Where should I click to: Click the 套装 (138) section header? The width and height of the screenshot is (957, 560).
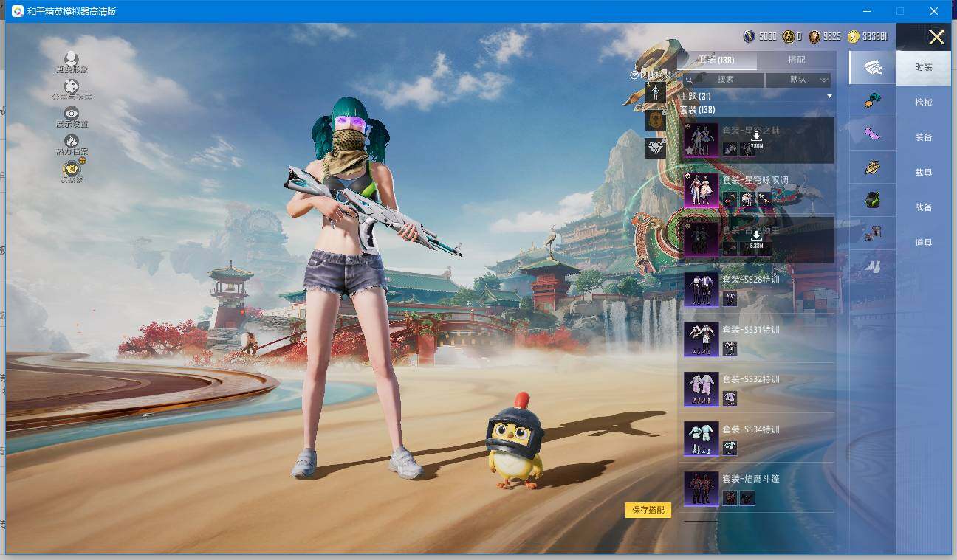697,109
